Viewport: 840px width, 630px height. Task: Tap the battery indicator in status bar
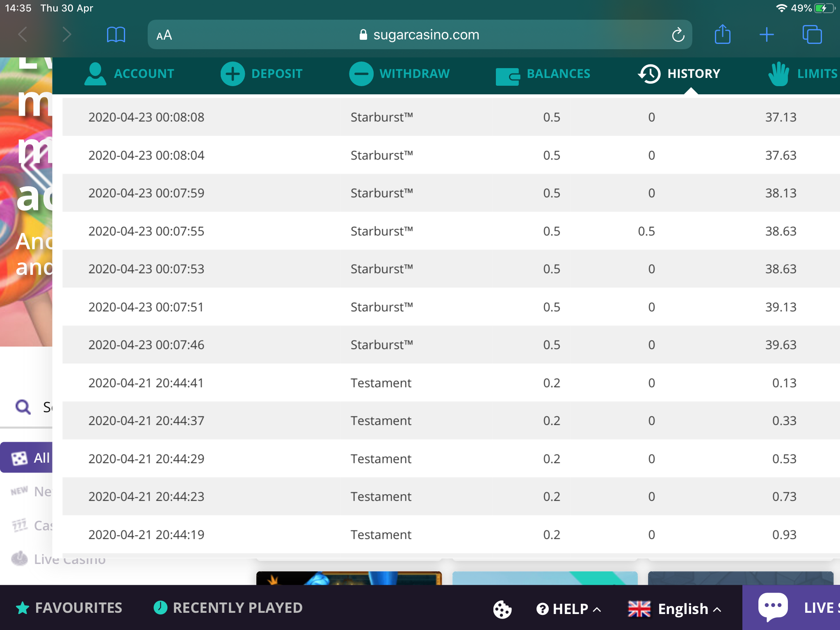[824, 8]
